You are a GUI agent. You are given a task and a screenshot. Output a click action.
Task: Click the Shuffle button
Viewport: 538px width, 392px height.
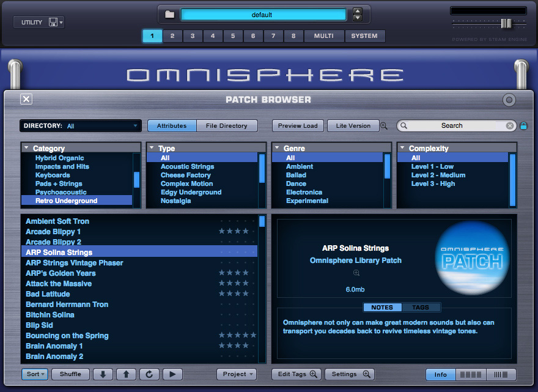click(x=70, y=374)
